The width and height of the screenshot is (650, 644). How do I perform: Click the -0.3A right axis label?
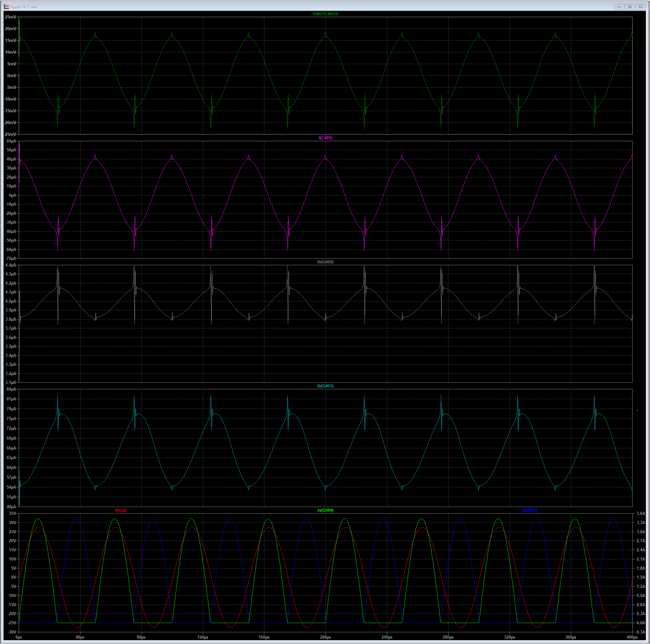[x=640, y=632]
